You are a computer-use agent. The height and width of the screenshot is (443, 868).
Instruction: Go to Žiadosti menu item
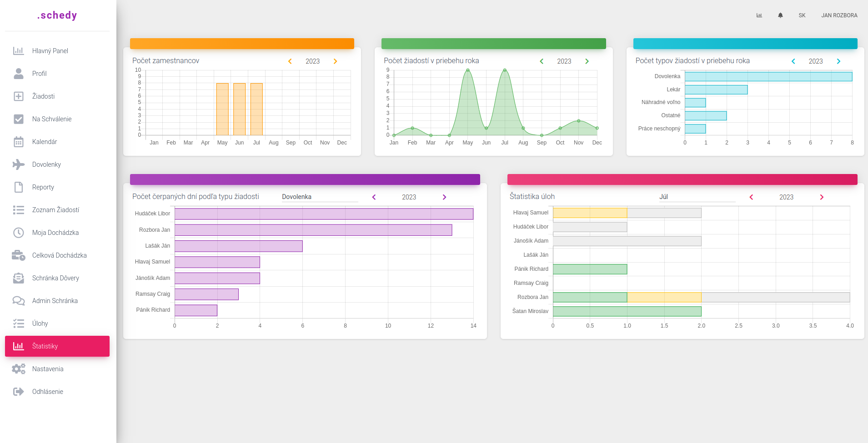[x=57, y=96]
